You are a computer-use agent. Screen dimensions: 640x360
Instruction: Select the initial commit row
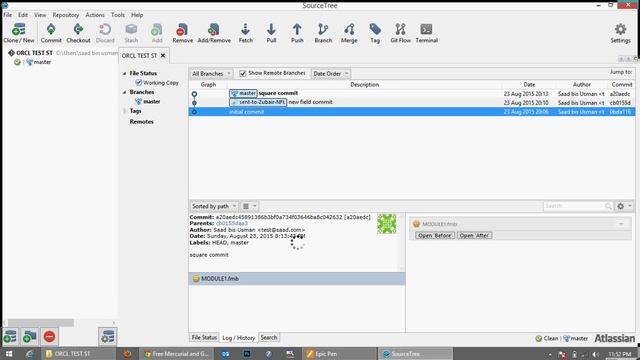point(411,111)
